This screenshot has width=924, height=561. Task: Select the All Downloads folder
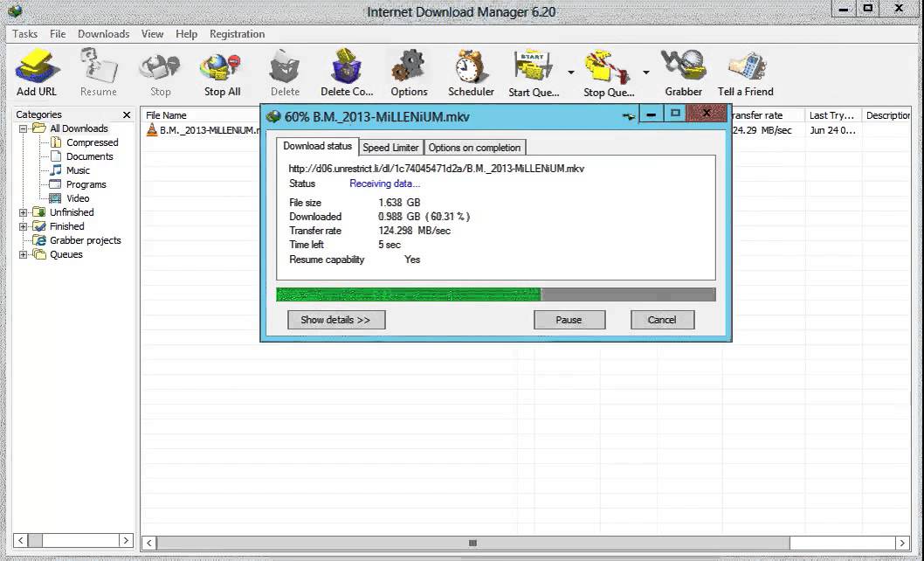pos(79,128)
